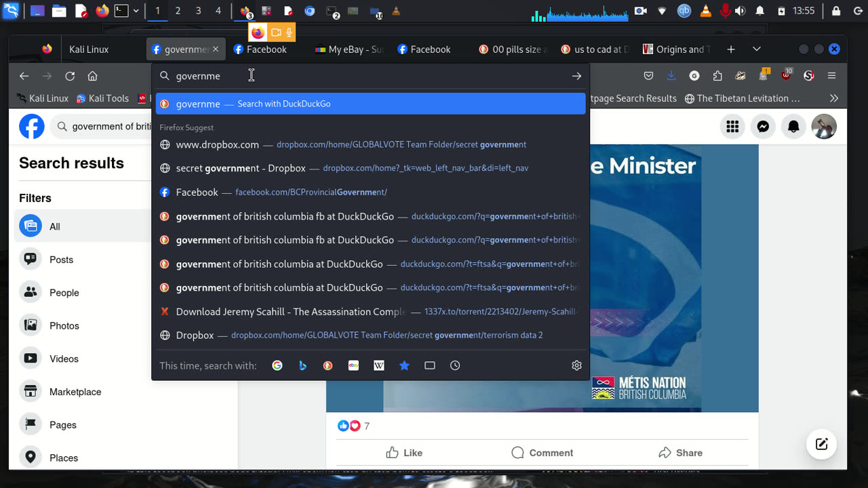Open the '00 pills size' tab
Screen dimensions: 868x488
coord(513,49)
